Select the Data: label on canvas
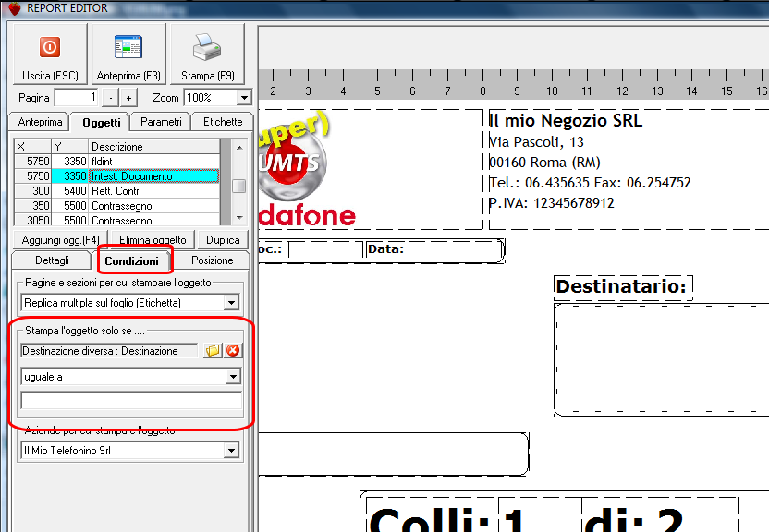Image resolution: width=769 pixels, height=532 pixels. click(386, 249)
